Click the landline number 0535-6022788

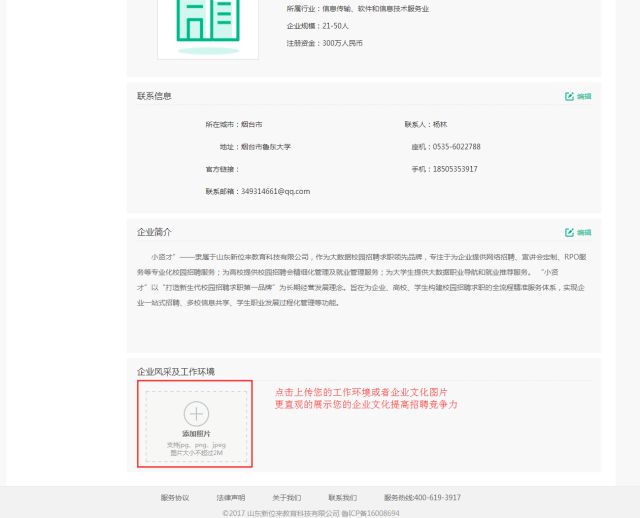click(456, 147)
